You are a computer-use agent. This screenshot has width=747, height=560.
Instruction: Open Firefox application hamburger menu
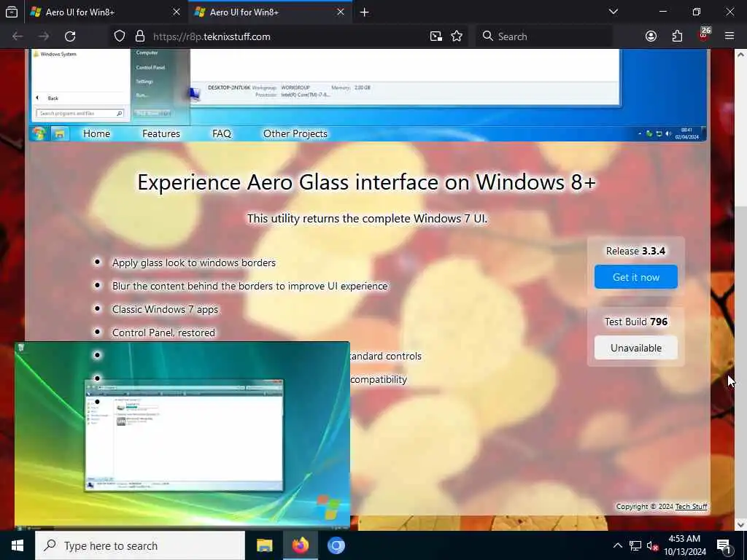click(x=729, y=36)
